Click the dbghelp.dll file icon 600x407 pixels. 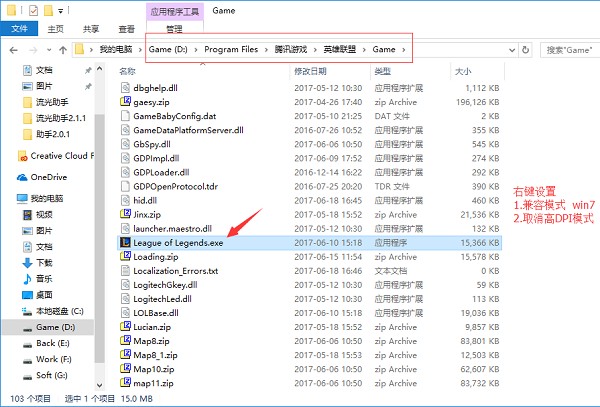(125, 87)
